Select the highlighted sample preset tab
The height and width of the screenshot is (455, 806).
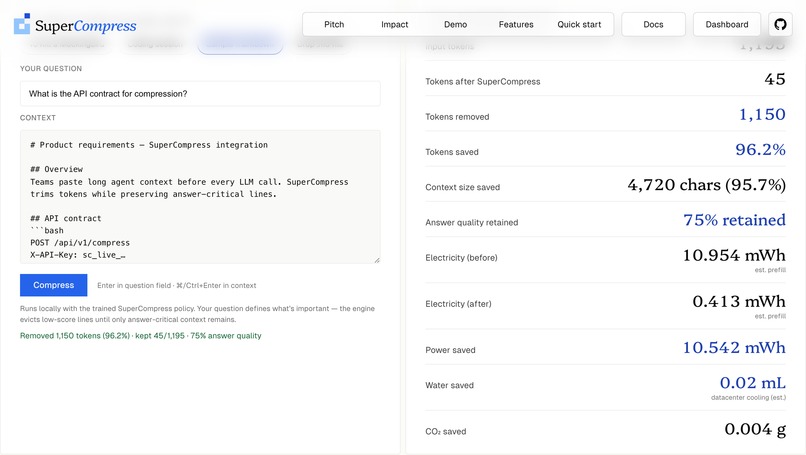[240, 45]
